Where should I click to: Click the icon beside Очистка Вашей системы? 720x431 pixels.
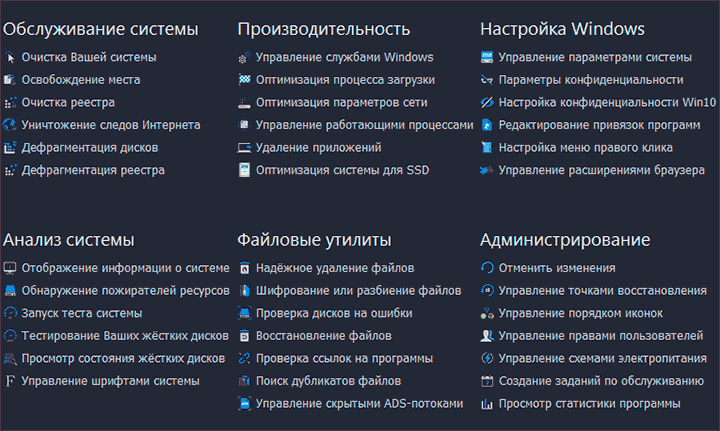tap(10, 57)
